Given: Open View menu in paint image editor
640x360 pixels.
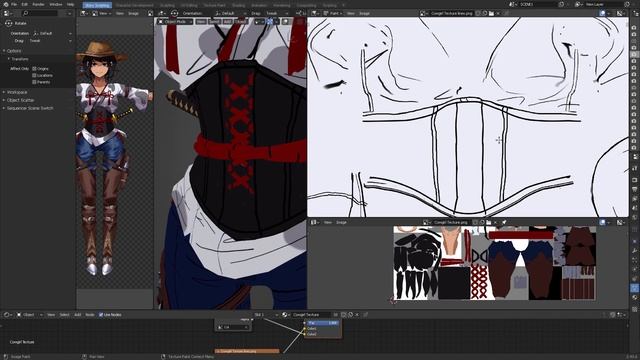Looking at the screenshot, I should click(351, 13).
